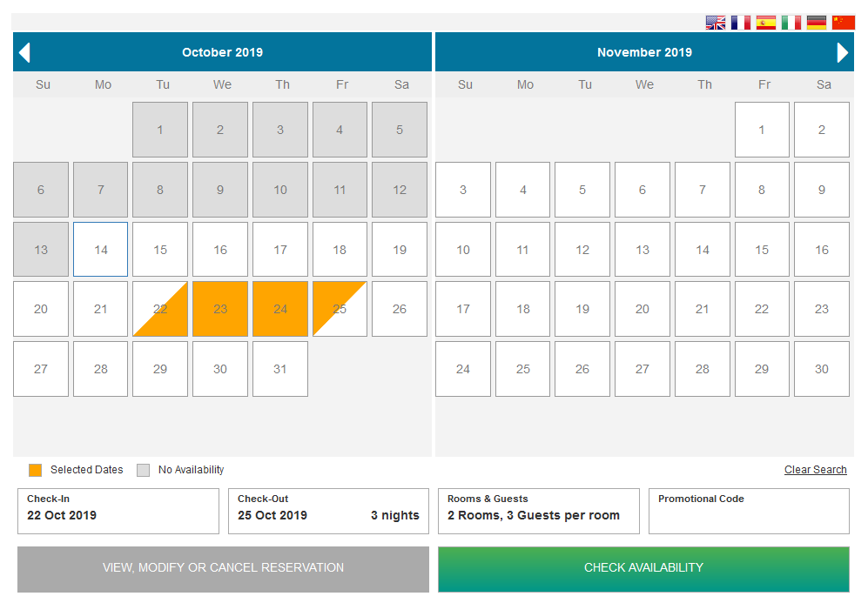Screen dimensions: 868x603
Task: Choose the Spanish flag language
Action: pyautogui.click(x=766, y=23)
